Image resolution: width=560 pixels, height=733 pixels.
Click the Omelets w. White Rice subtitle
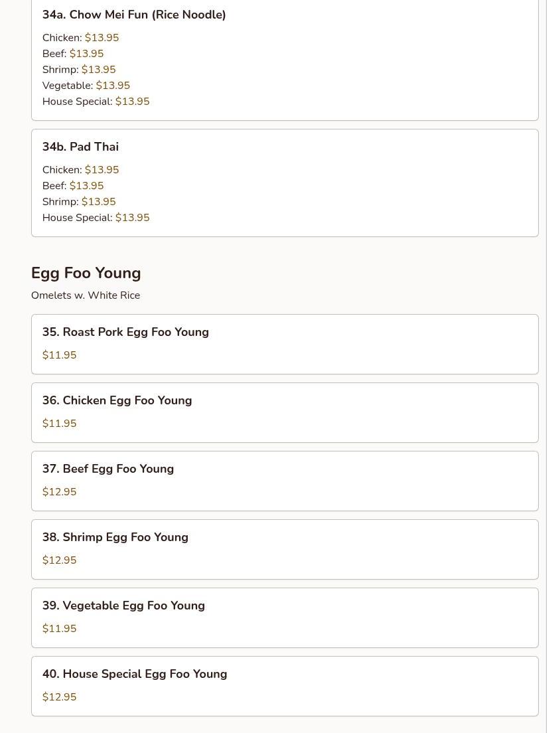click(86, 295)
